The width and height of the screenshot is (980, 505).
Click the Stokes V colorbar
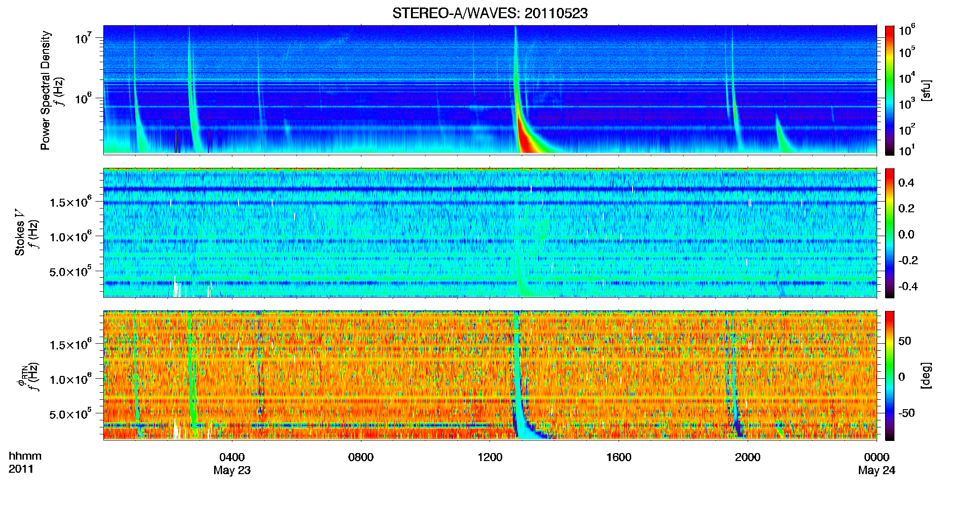click(x=890, y=233)
